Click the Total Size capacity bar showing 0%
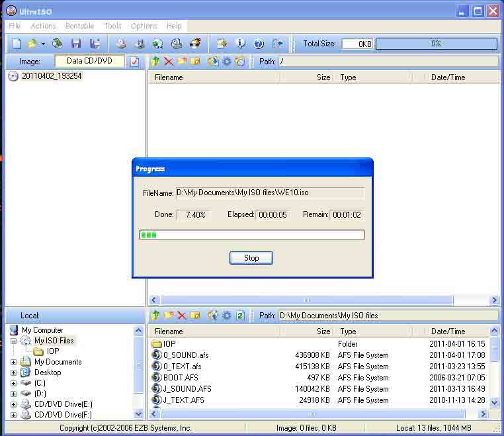 pyautogui.click(x=436, y=44)
